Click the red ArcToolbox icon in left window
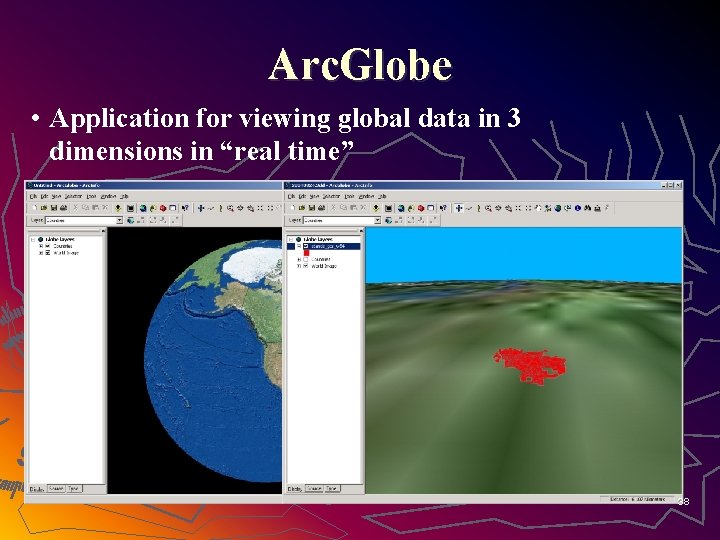This screenshot has width=720, height=540. click(163, 208)
